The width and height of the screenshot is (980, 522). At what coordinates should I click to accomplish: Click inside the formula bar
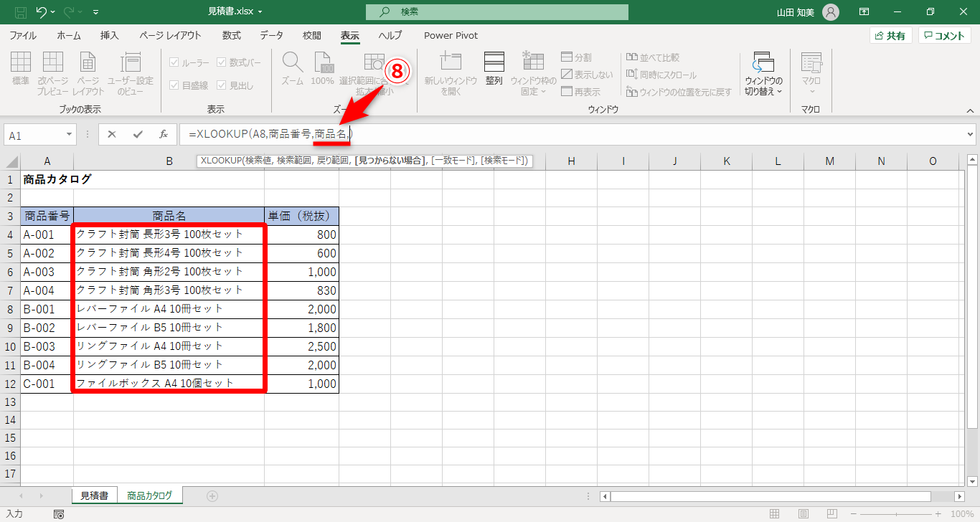tap(572, 134)
